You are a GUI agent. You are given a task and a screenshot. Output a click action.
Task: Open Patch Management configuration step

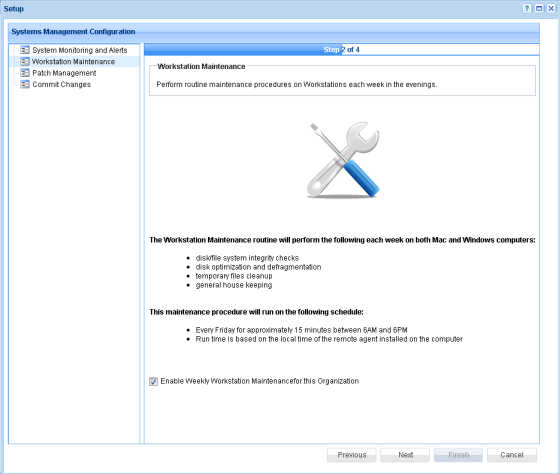pyautogui.click(x=64, y=73)
